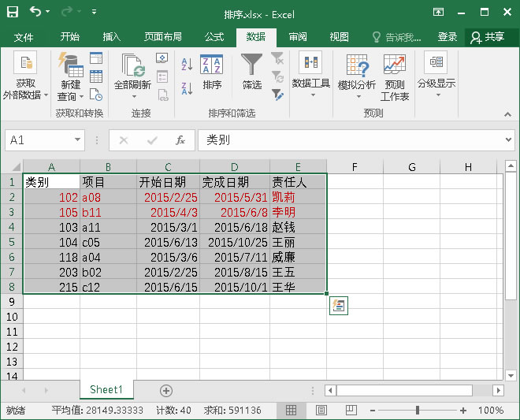
Task: Click the 登录 sign-in link
Action: [447, 37]
